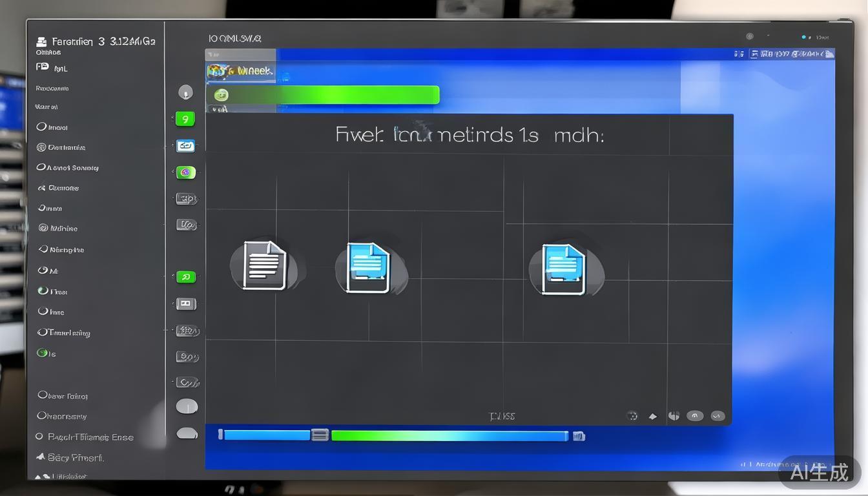
Task: Click the gray handle on the bottom blue slider
Action: click(x=320, y=435)
